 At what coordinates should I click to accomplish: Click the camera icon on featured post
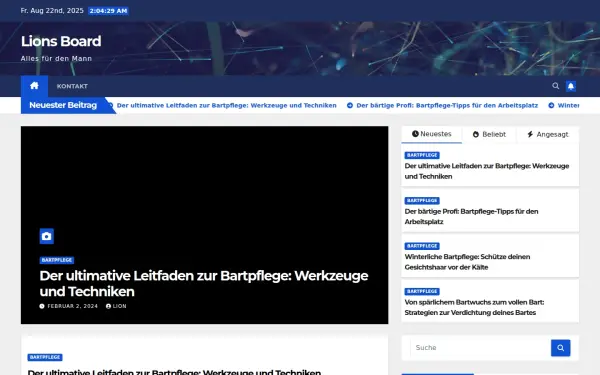[x=47, y=236]
